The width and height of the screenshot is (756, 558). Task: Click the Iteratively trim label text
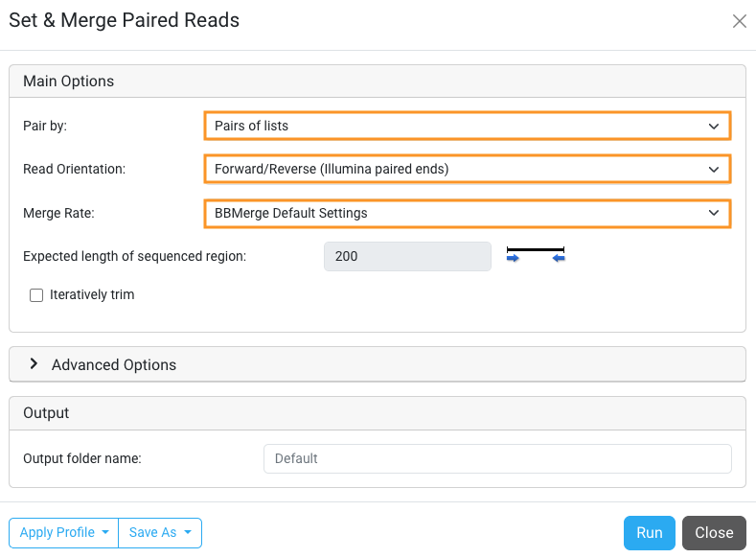(92, 295)
